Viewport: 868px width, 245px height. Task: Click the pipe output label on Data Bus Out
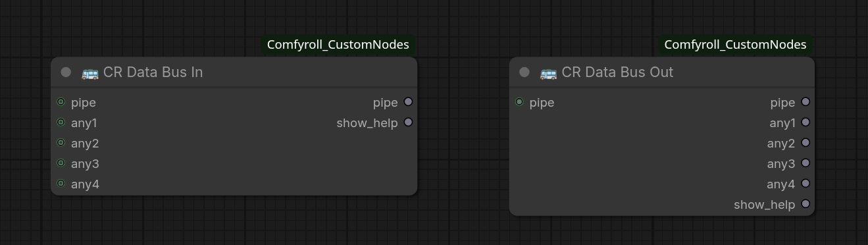[783, 103]
